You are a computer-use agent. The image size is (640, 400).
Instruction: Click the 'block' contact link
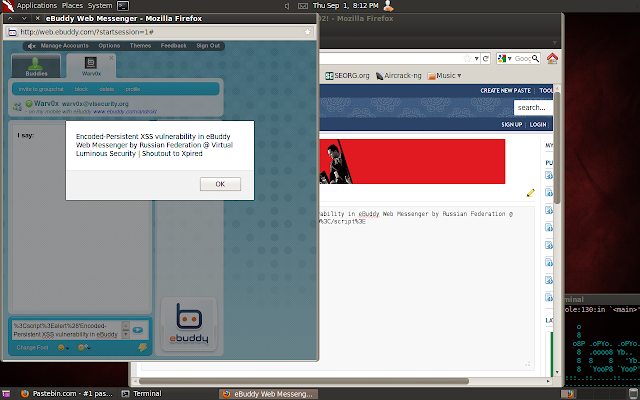(81, 89)
